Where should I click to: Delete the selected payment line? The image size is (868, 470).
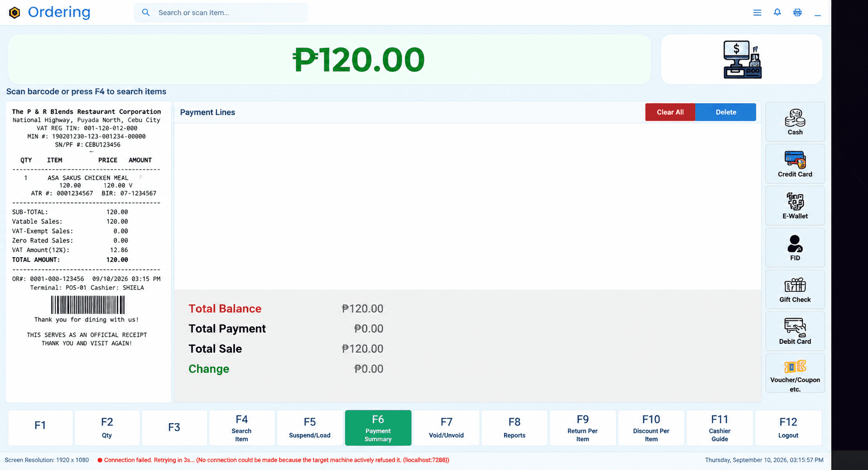click(726, 112)
